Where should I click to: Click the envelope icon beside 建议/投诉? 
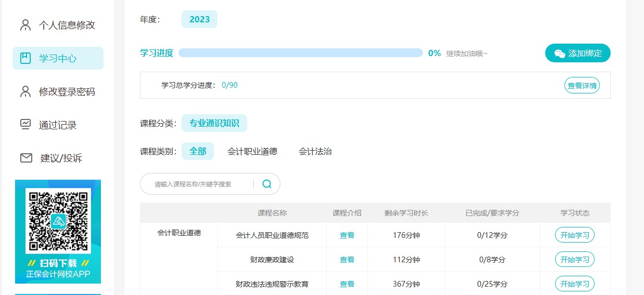point(26,158)
